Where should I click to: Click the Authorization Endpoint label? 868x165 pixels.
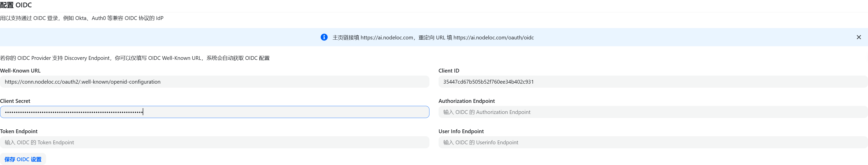point(467,101)
